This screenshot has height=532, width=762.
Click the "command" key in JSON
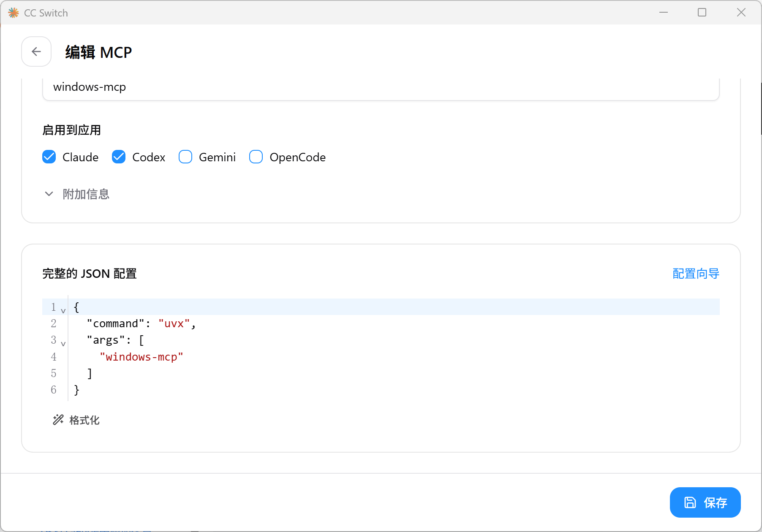(x=116, y=324)
